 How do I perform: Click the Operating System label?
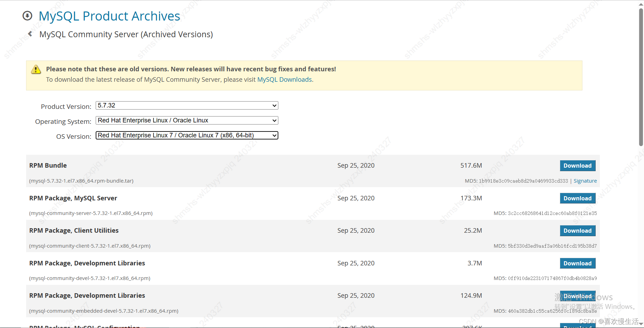point(63,121)
